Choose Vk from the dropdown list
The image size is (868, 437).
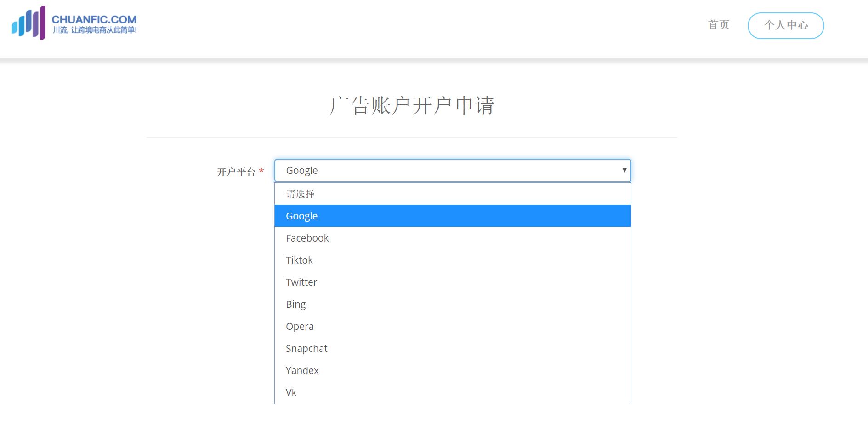click(x=453, y=392)
